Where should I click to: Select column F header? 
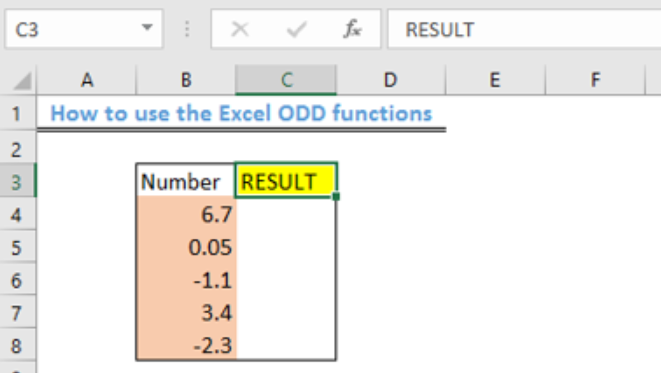(x=595, y=80)
